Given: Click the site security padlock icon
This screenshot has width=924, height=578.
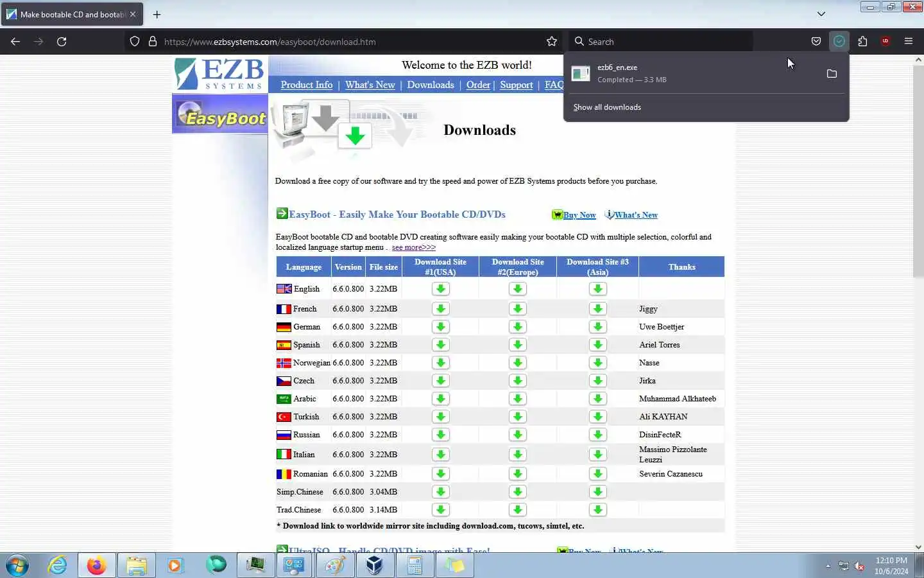Looking at the screenshot, I should 153,41.
